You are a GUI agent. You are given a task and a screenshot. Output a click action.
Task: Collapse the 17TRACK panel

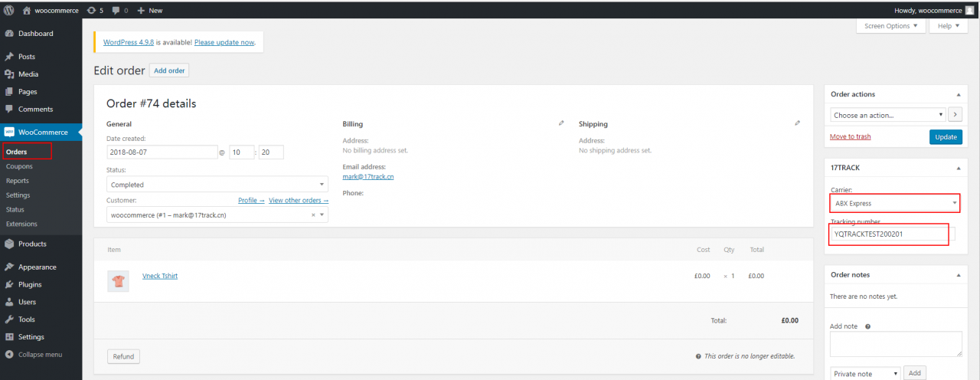click(958, 168)
